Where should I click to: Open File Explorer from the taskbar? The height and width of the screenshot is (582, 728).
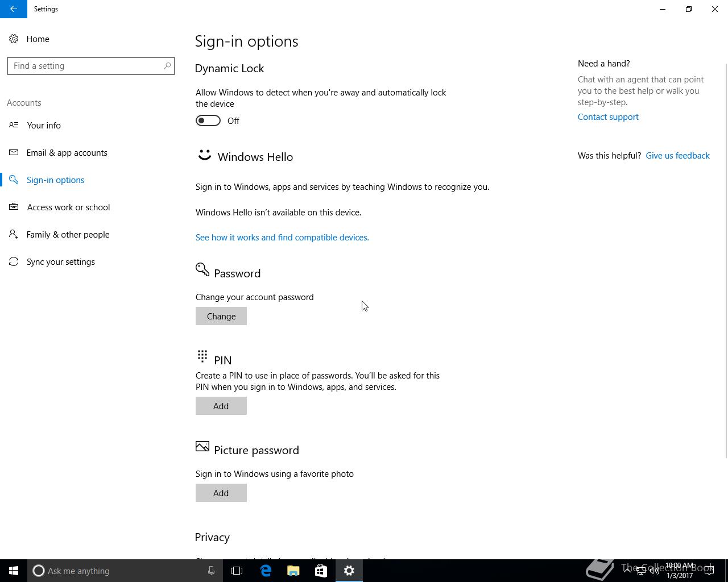[293, 571]
